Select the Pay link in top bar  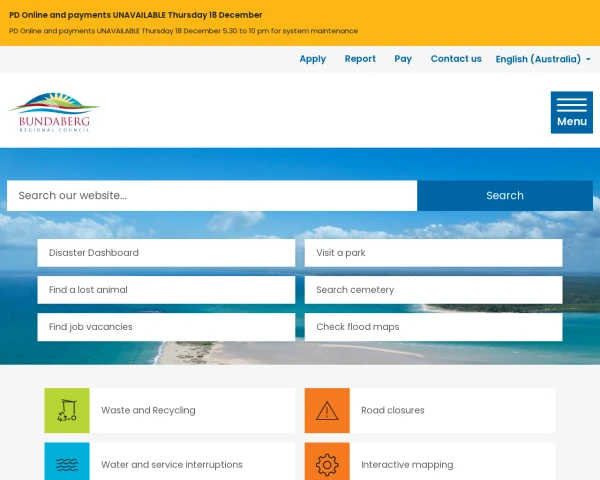[403, 59]
